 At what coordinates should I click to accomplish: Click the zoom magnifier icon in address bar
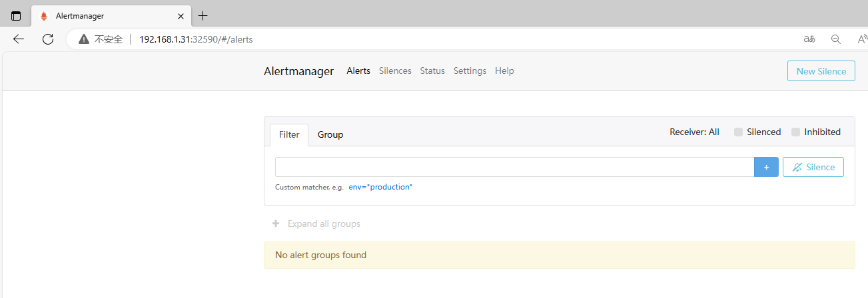coord(836,39)
